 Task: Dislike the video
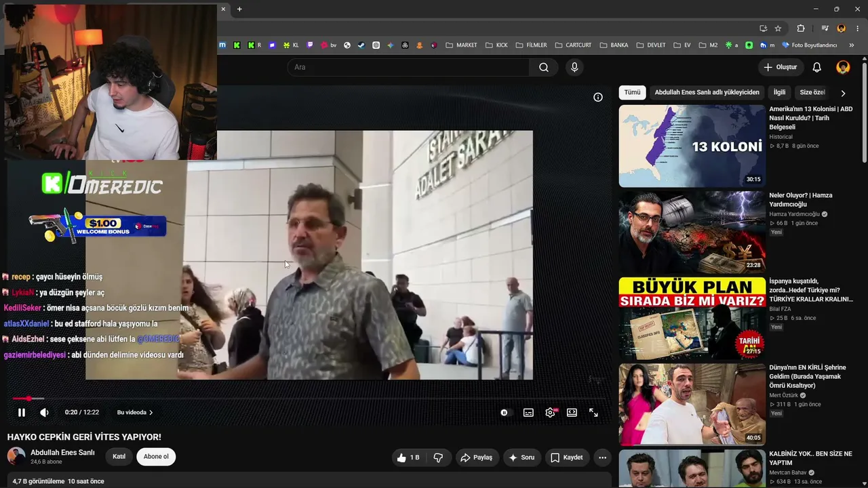pos(438,457)
